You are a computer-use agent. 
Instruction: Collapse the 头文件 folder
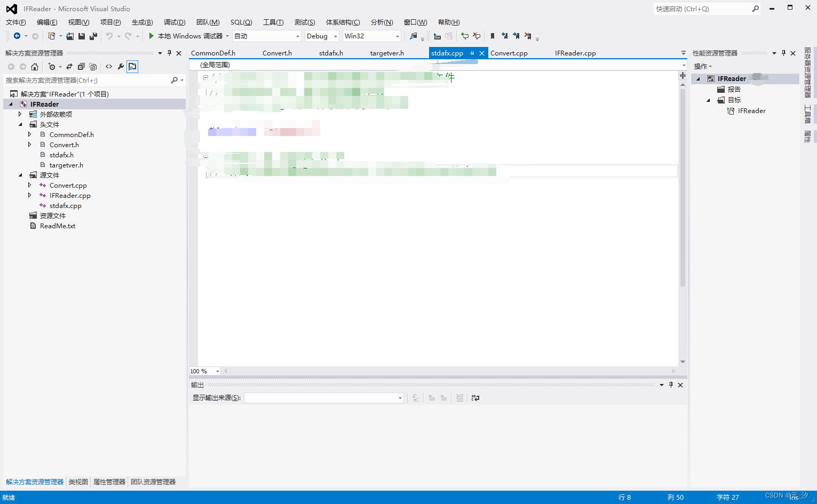[x=20, y=124]
